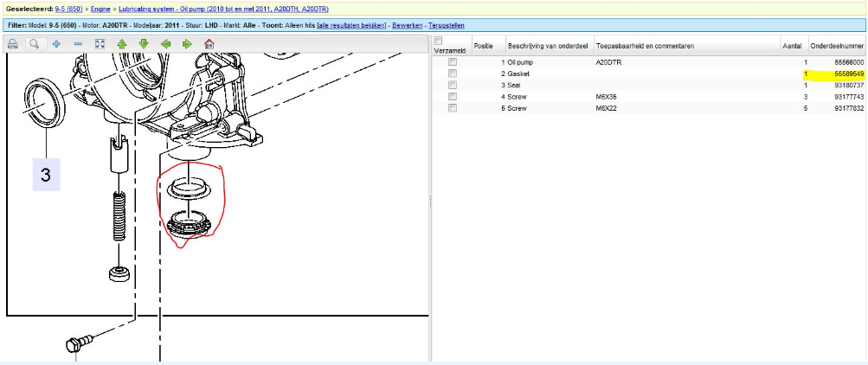Click 'alle resultaten bekijken' filter link
The image size is (868, 365).
pos(351,26)
